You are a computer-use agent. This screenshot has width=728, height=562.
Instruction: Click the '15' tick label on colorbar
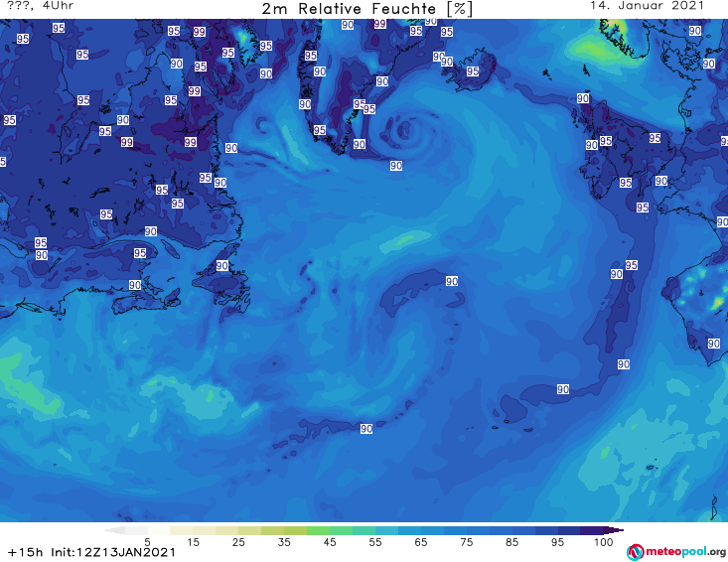(193, 542)
